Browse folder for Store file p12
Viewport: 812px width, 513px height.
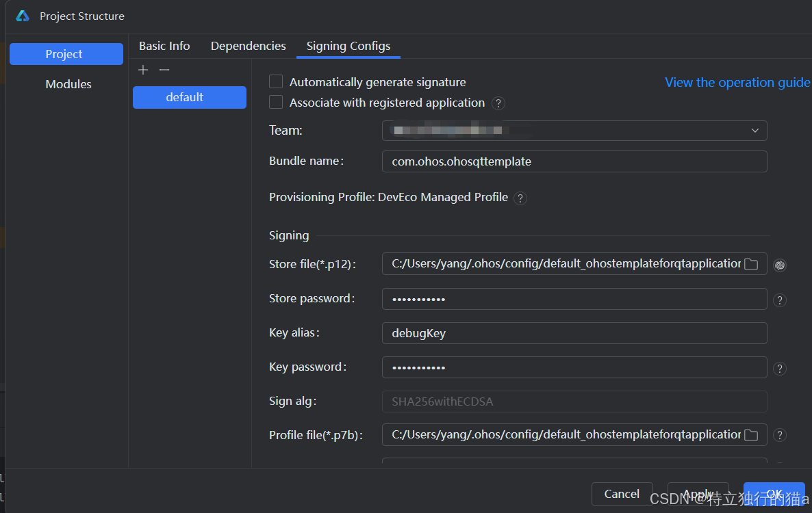[751, 264]
